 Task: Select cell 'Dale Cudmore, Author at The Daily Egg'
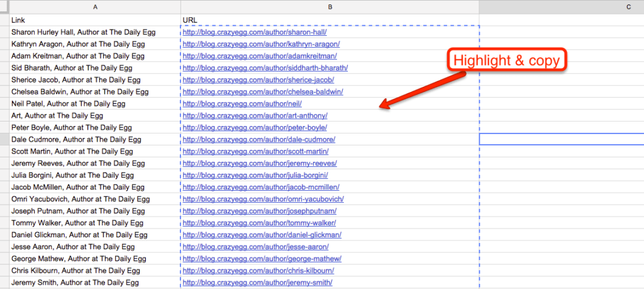(95, 139)
